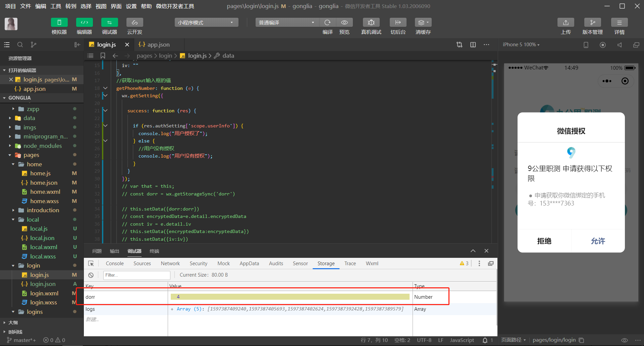Click the 预览 preview eye icon
The image size is (644, 346).
coord(344,22)
